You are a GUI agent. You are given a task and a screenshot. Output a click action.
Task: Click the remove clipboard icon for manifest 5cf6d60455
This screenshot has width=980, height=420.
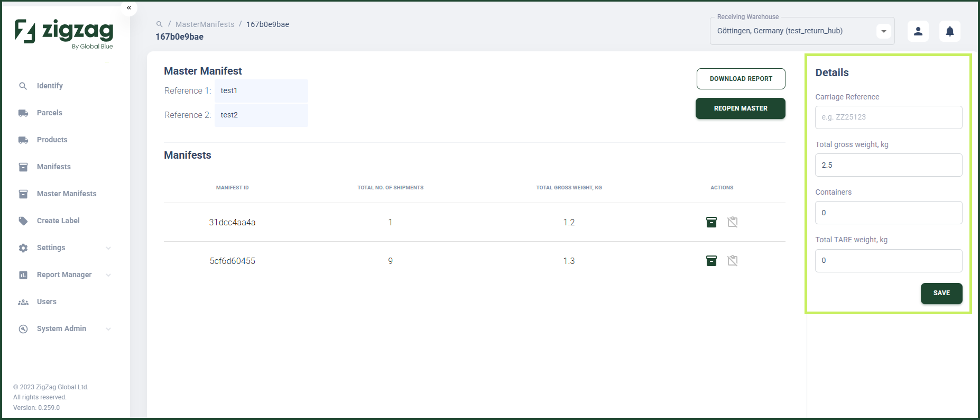click(733, 261)
